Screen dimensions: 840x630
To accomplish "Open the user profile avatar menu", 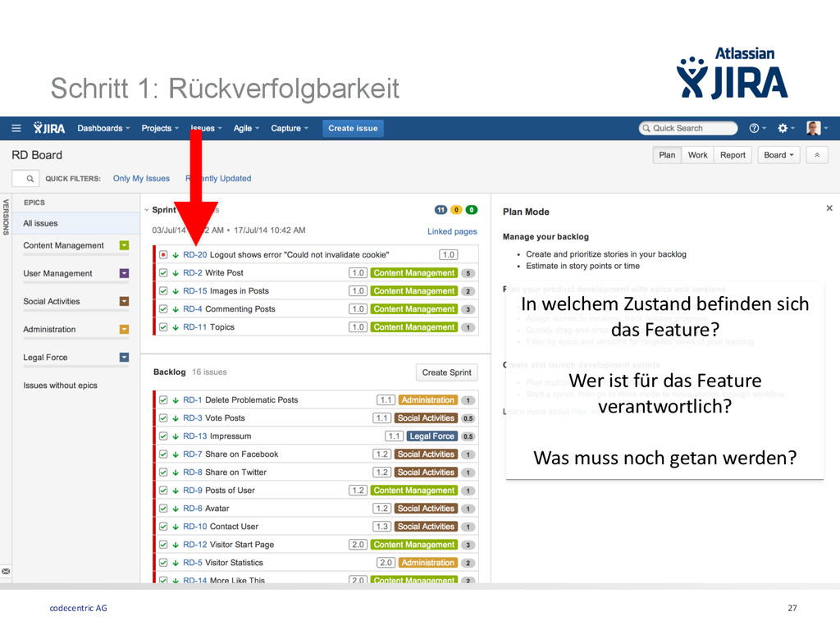I will 817,128.
